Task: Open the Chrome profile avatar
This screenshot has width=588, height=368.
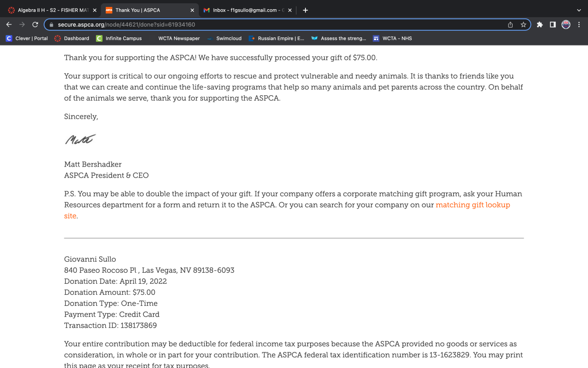Action: tap(566, 25)
